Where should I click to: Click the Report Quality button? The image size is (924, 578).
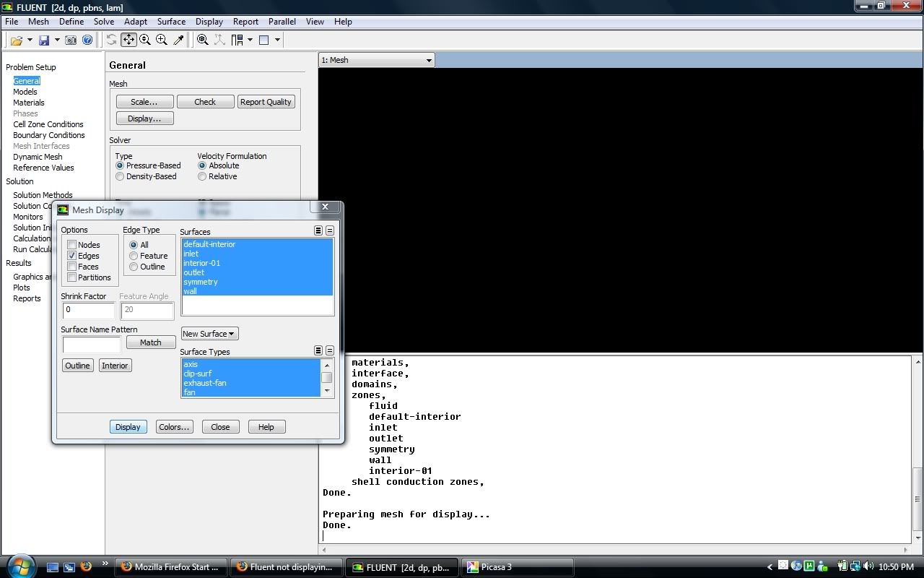[266, 102]
